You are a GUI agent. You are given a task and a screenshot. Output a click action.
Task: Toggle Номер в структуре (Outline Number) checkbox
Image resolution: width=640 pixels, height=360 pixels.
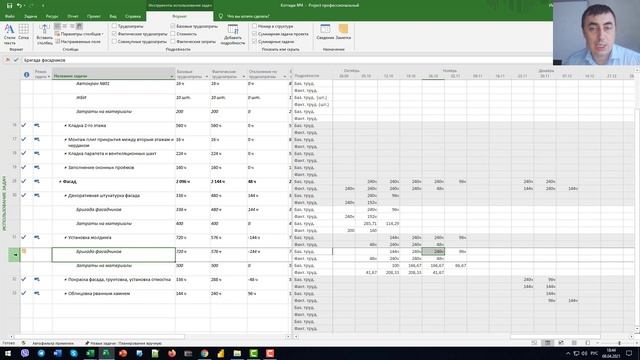point(254,26)
